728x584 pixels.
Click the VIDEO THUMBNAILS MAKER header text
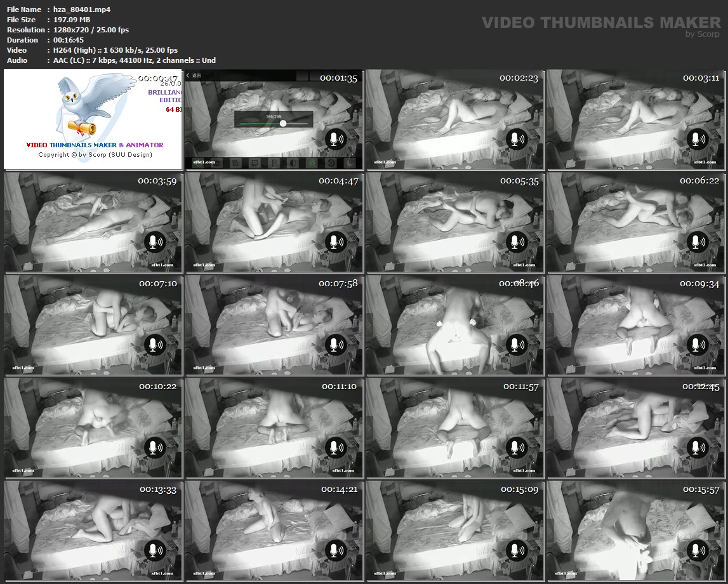pyautogui.click(x=600, y=23)
